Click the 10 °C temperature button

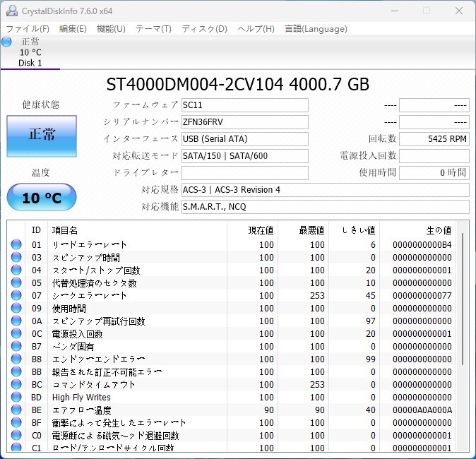(x=42, y=197)
